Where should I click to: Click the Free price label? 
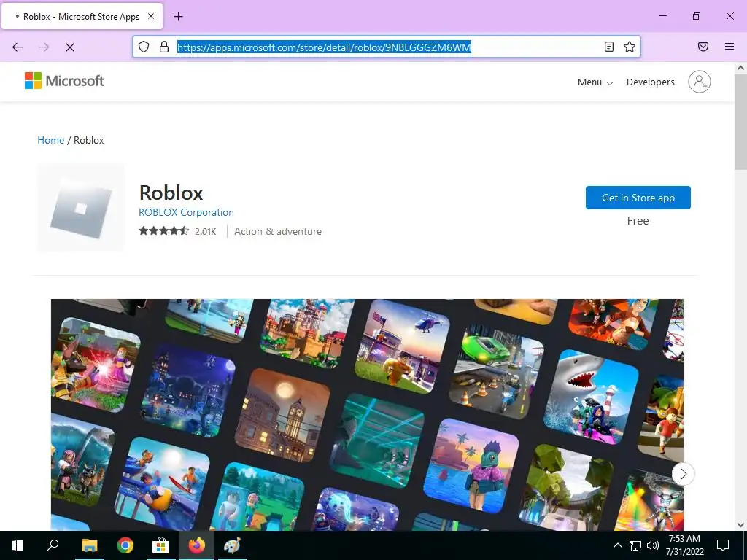click(x=638, y=221)
